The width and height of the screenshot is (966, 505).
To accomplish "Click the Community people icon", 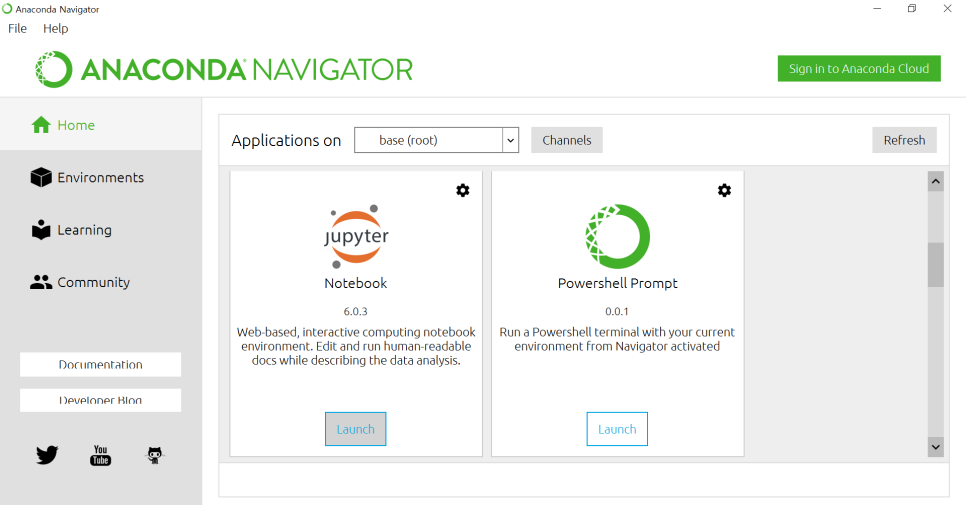I will 41,282.
